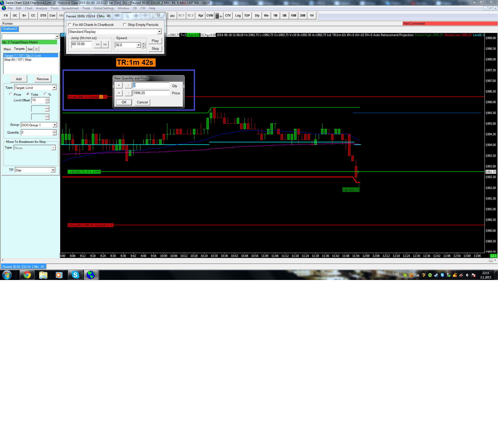Viewport: 498px width, 448px height.
Task: Click the abc text tool button
Action: click(x=172, y=16)
